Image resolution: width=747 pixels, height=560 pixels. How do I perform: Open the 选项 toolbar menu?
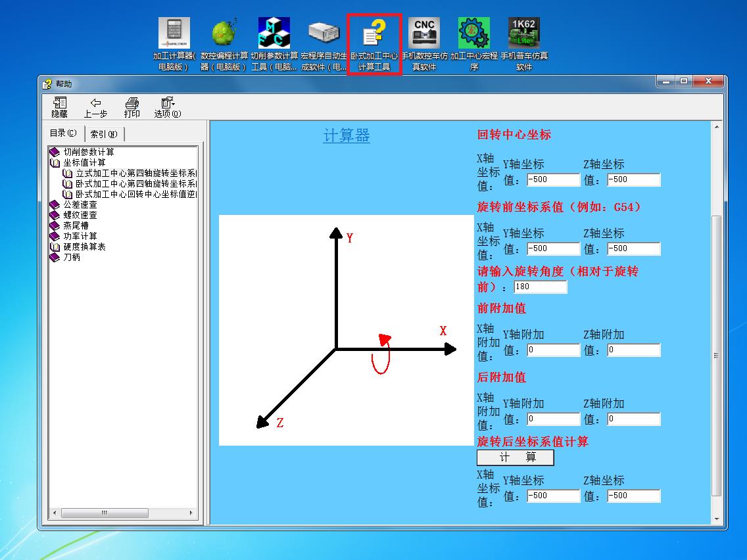tap(167, 107)
